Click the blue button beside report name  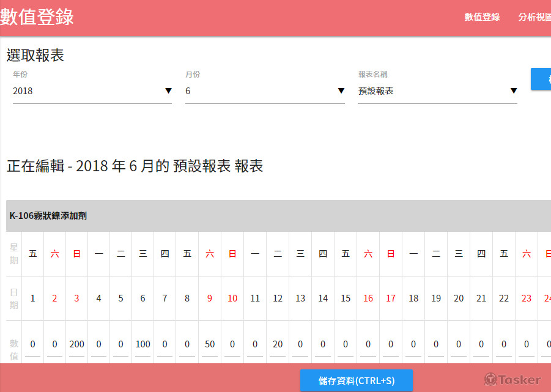[541, 79]
